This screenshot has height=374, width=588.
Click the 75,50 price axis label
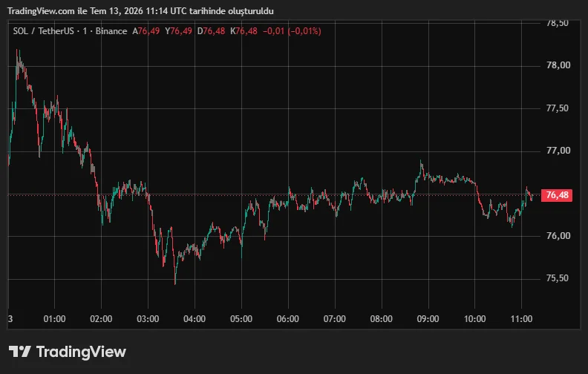coord(558,278)
